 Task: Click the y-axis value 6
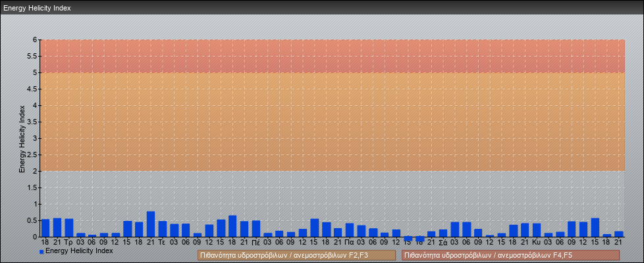point(36,40)
